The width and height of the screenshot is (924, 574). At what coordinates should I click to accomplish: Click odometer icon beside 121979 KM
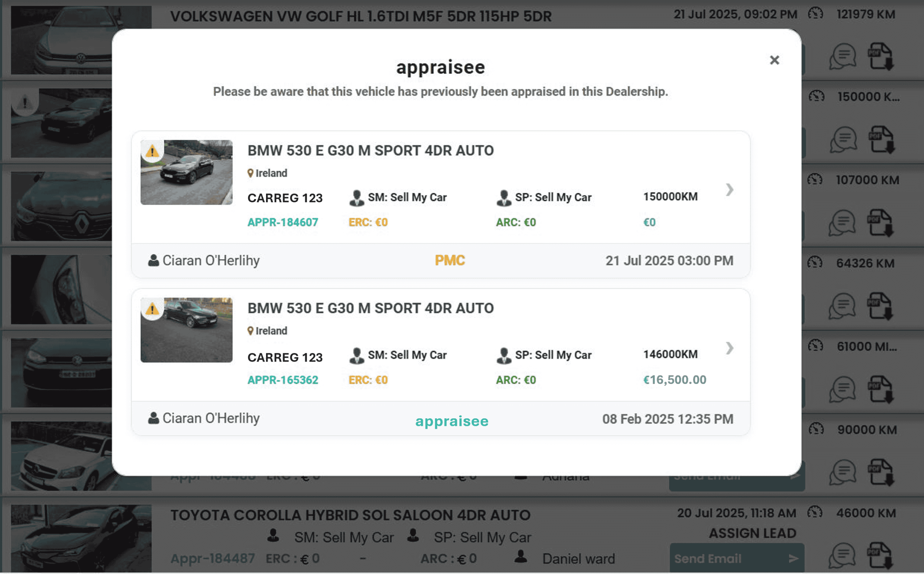[815, 14]
